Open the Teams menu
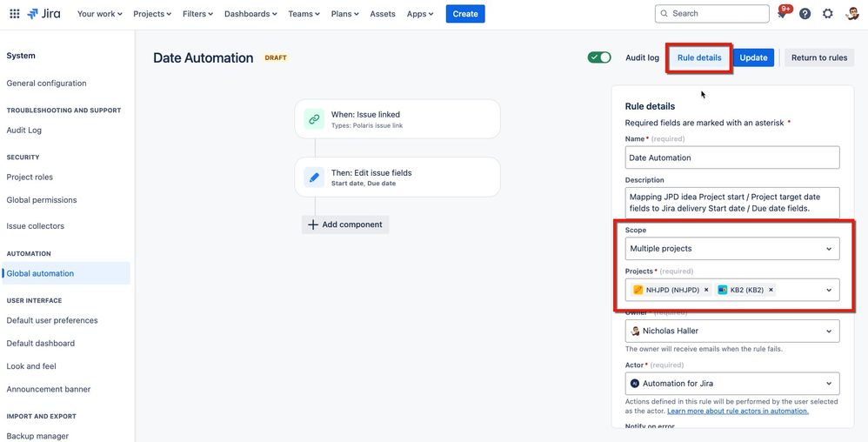This screenshot has width=868, height=442. point(304,14)
